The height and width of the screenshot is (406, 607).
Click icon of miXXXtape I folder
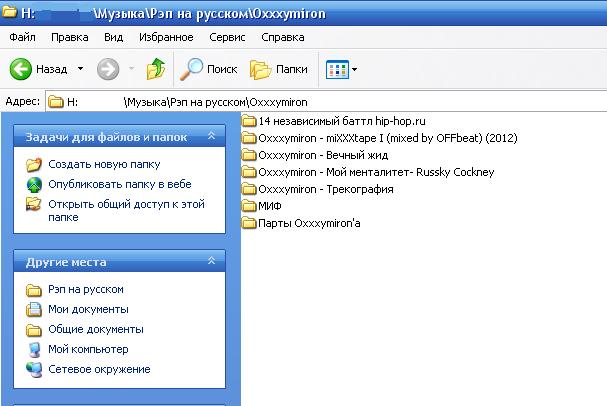point(249,138)
